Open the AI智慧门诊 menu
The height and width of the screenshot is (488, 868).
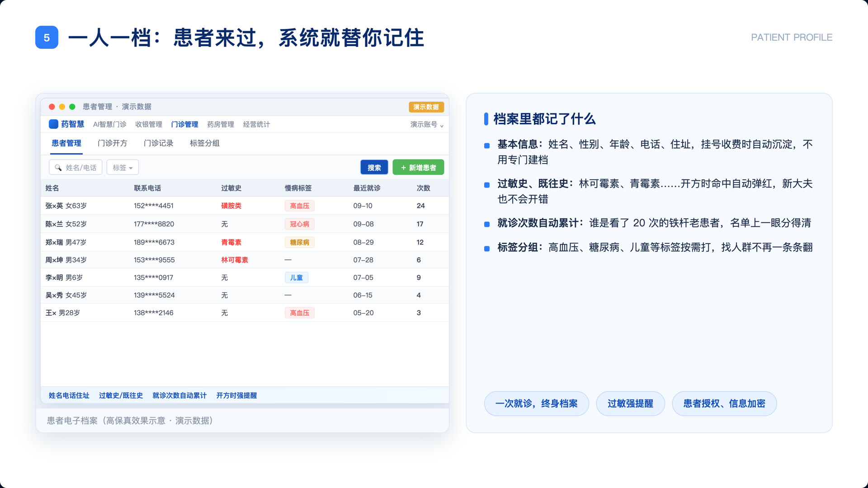109,124
